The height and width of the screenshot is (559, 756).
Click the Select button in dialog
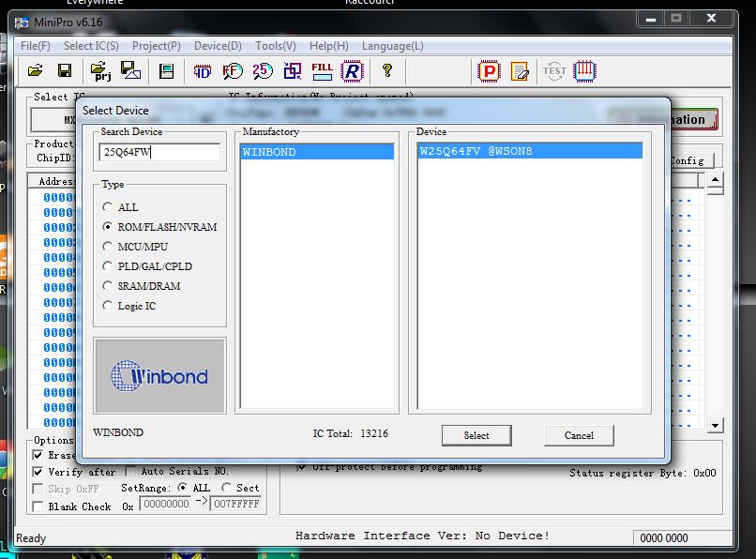coord(476,435)
